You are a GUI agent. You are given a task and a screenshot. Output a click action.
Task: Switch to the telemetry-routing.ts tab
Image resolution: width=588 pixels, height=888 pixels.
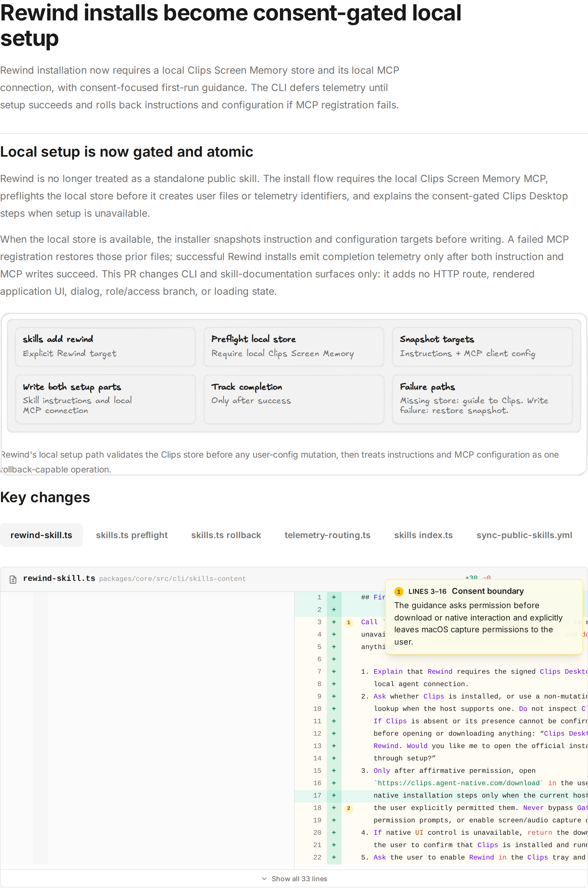coord(327,535)
